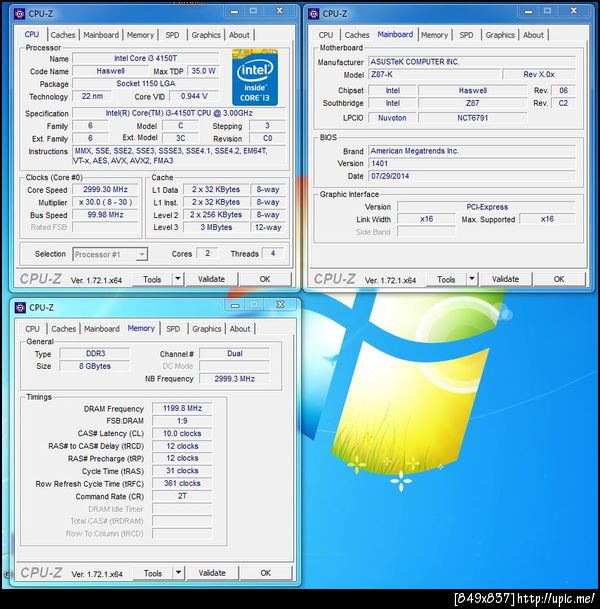Click the memory Type value DDR3

[95, 353]
